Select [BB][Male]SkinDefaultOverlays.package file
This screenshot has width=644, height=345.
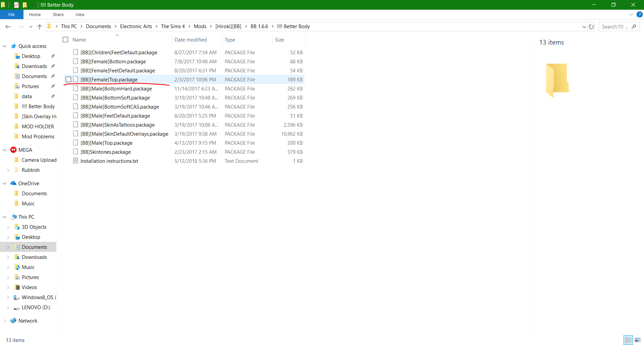coord(124,134)
